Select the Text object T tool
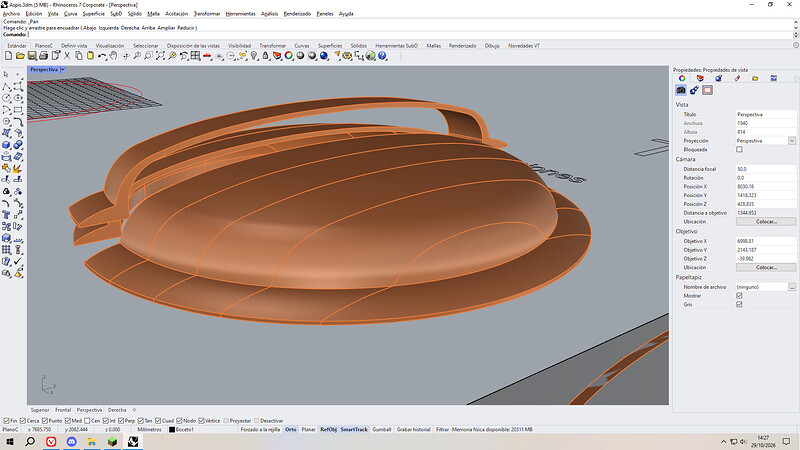 [6, 215]
